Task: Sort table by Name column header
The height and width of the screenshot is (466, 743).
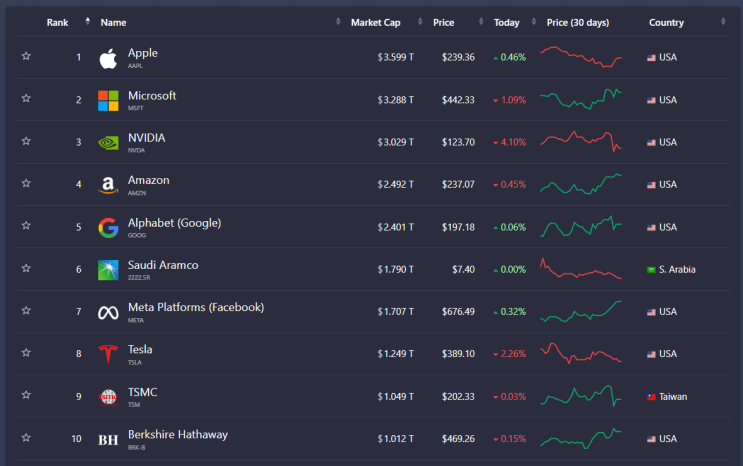Action: point(114,22)
